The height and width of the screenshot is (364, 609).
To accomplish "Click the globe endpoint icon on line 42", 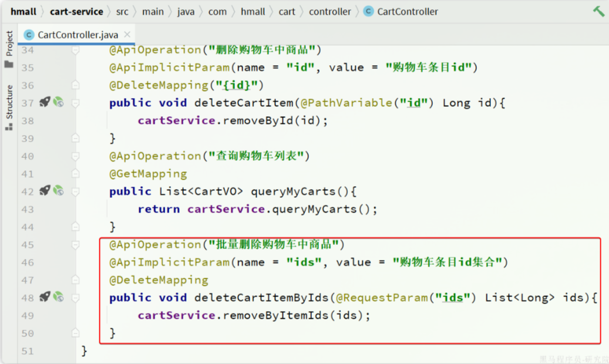I will [58, 191].
